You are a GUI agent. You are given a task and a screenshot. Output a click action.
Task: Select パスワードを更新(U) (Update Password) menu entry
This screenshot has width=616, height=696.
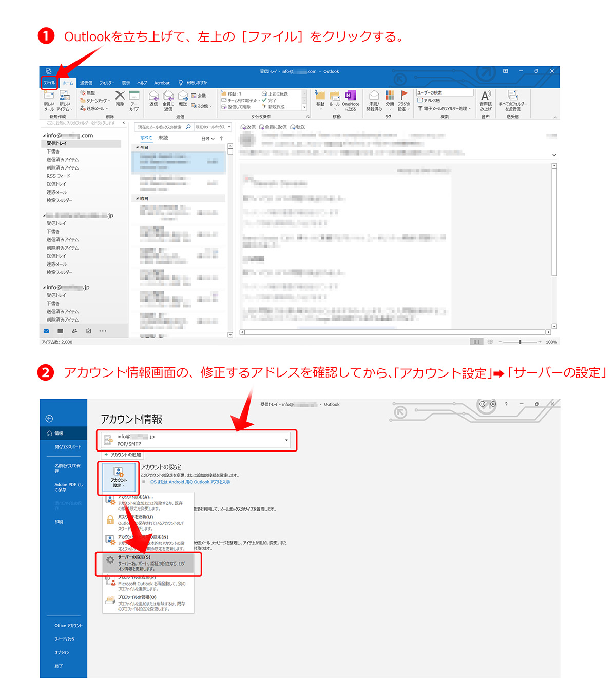(148, 522)
